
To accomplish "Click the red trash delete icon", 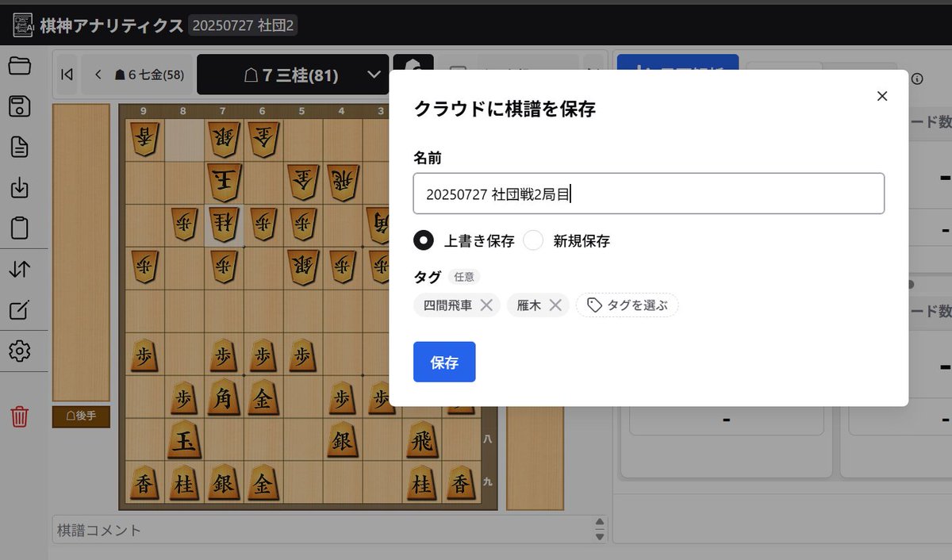I will pyautogui.click(x=20, y=416).
